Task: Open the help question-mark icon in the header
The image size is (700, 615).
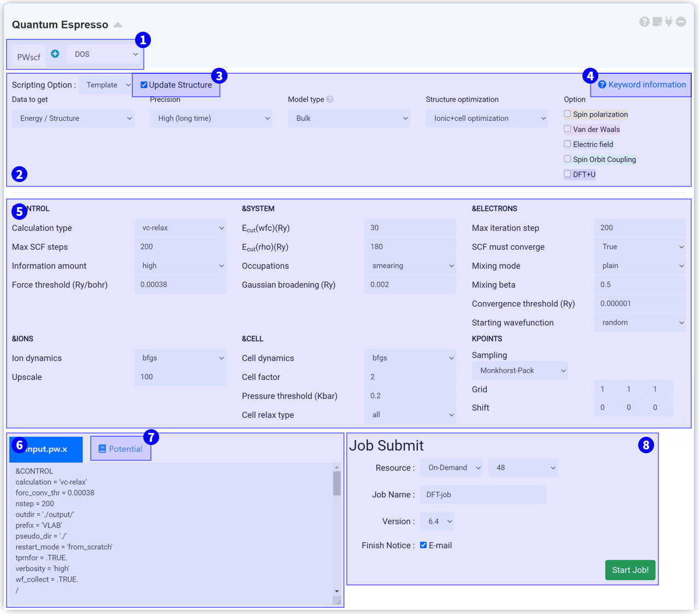Action: [644, 22]
